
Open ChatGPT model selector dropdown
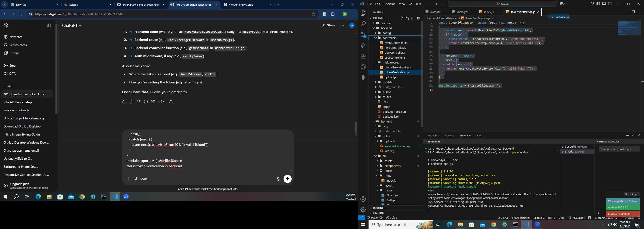pos(72,25)
